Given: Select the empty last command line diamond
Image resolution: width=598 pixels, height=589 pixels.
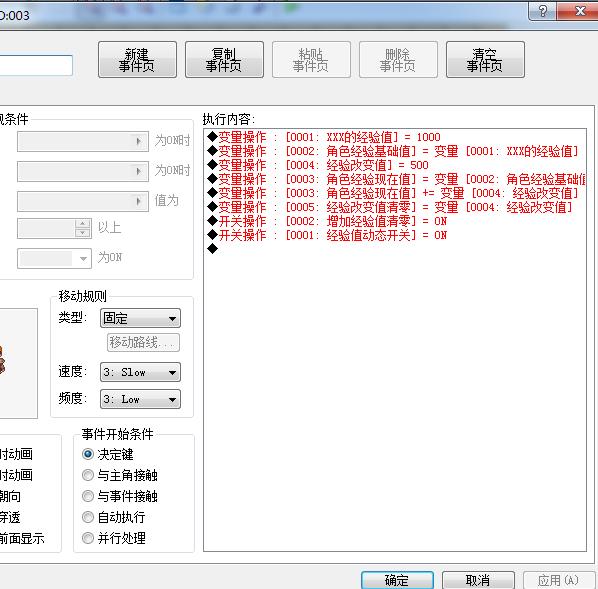Looking at the screenshot, I should tap(212, 249).
